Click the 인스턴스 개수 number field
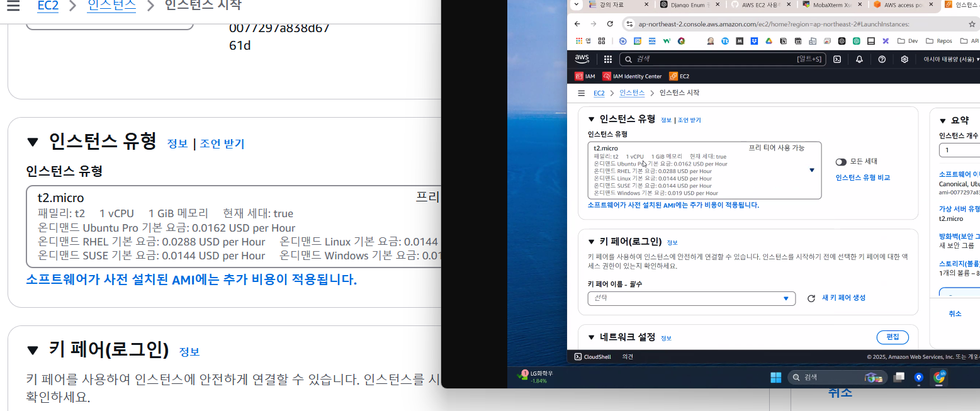The height and width of the screenshot is (411, 980). (959, 150)
